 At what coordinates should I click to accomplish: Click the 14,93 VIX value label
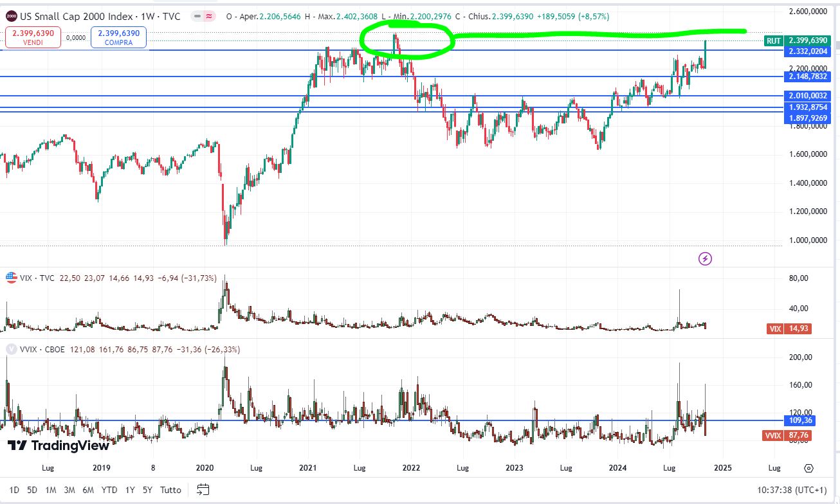click(798, 329)
